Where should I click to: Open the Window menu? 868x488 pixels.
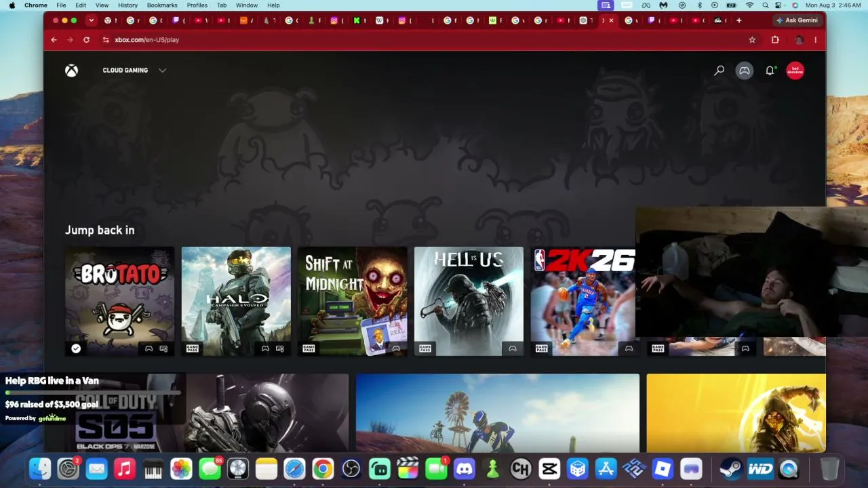(x=247, y=5)
